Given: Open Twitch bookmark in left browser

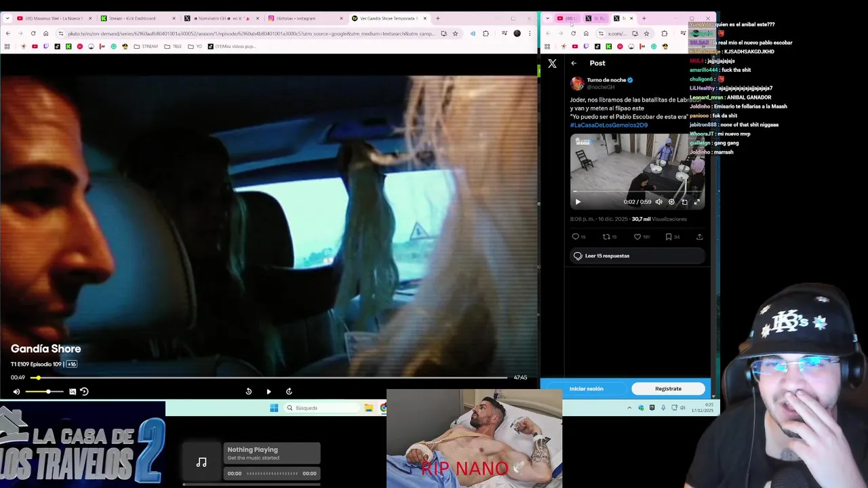Looking at the screenshot, I should (x=46, y=47).
